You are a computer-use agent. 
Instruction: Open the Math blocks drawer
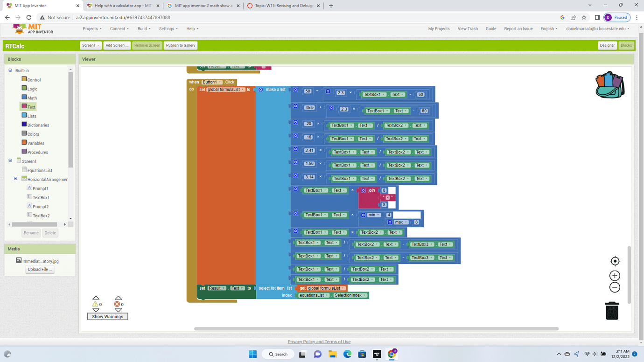pos(33,97)
